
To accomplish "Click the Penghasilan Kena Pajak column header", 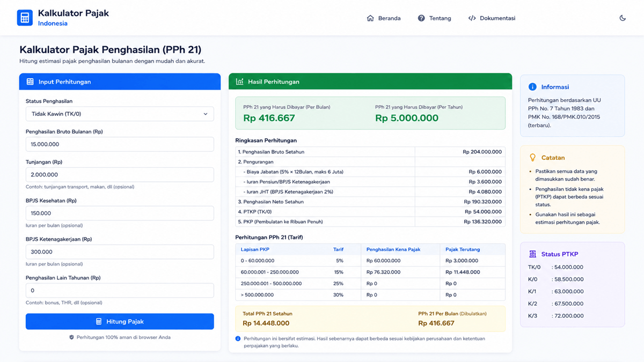I will (x=393, y=249).
